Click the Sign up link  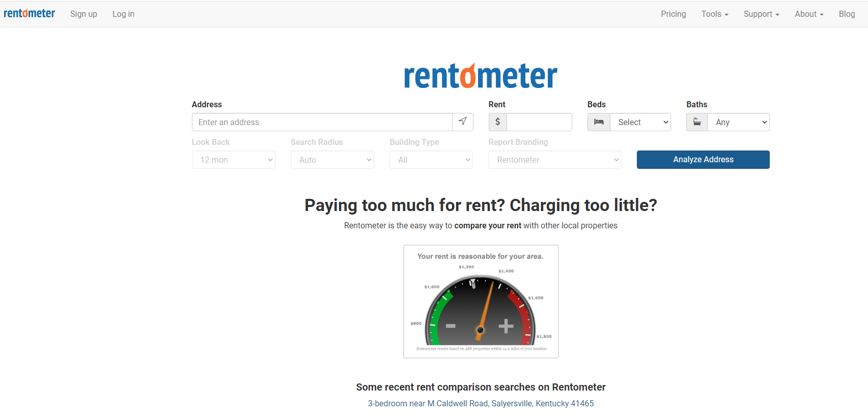[x=83, y=14]
